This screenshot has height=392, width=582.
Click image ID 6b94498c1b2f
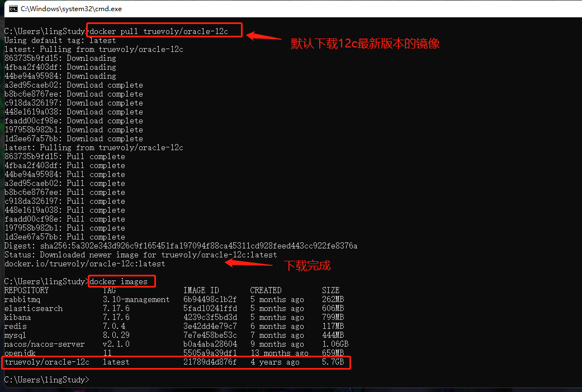(210, 299)
